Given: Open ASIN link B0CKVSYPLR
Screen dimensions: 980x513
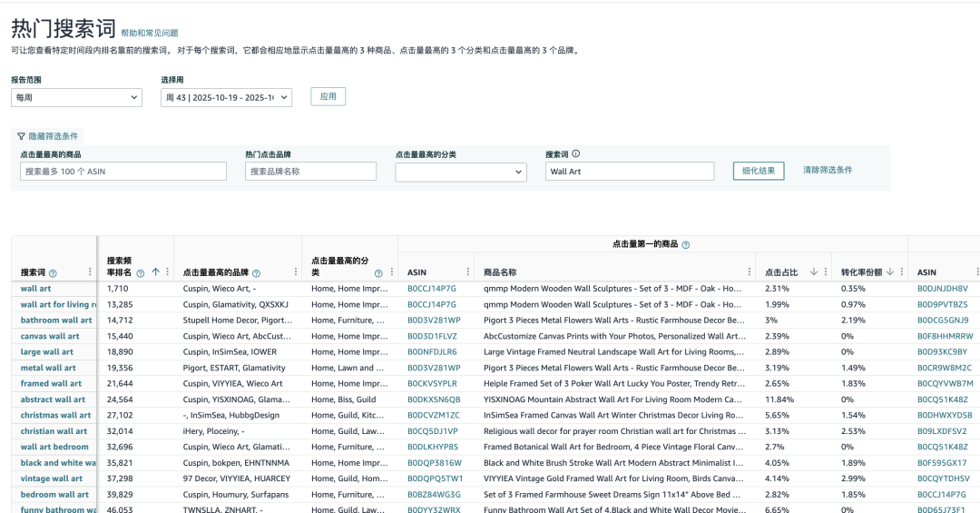Looking at the screenshot, I should pos(432,383).
